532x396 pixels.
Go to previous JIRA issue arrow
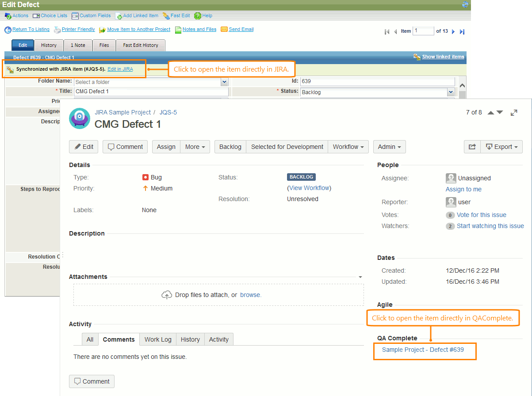click(491, 112)
